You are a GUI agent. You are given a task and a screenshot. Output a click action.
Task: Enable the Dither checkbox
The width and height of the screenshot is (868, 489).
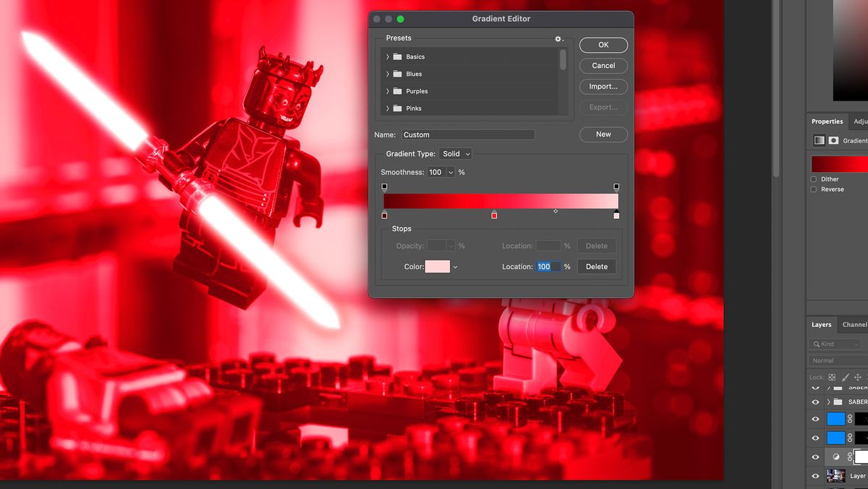pyautogui.click(x=813, y=179)
